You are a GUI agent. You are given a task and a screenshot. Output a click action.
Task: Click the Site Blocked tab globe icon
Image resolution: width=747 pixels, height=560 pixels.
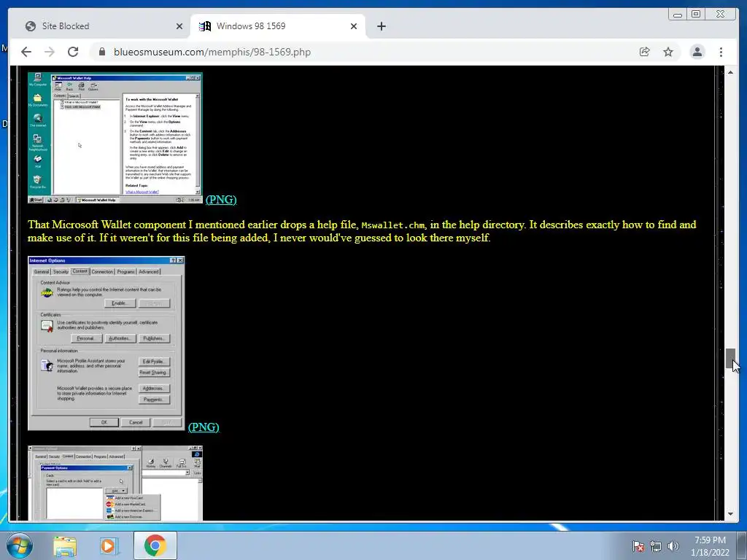pos(31,26)
